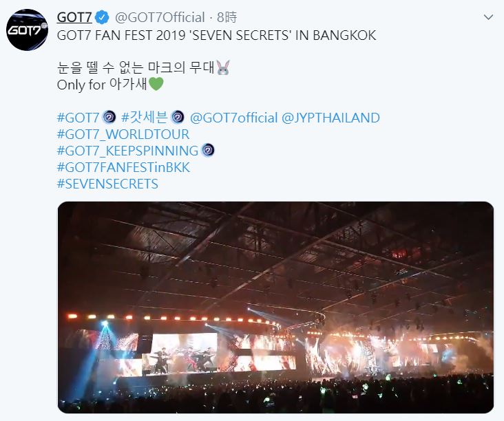This screenshot has width=504, height=421.
Task: Open the @JYPTHAILAND mention
Action: tap(330, 118)
